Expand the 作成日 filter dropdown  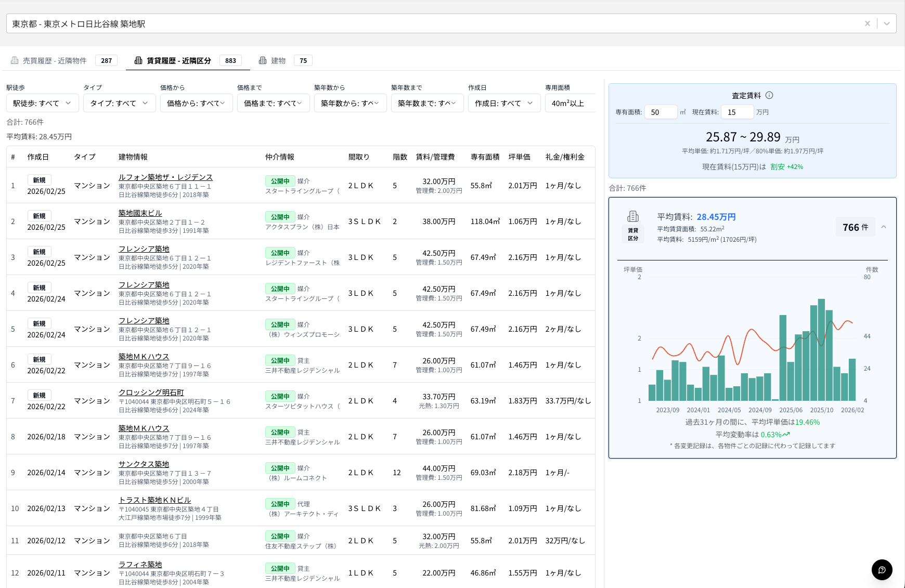pyautogui.click(x=504, y=103)
